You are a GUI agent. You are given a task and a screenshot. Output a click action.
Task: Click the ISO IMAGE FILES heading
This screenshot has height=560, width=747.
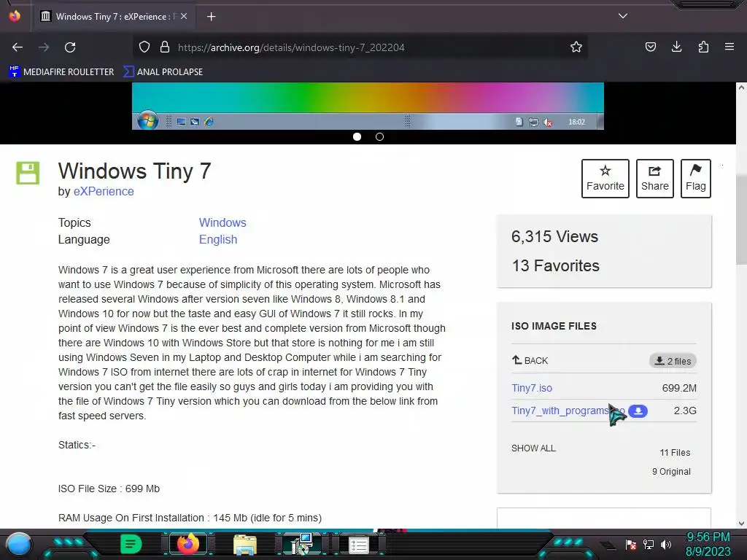click(554, 326)
